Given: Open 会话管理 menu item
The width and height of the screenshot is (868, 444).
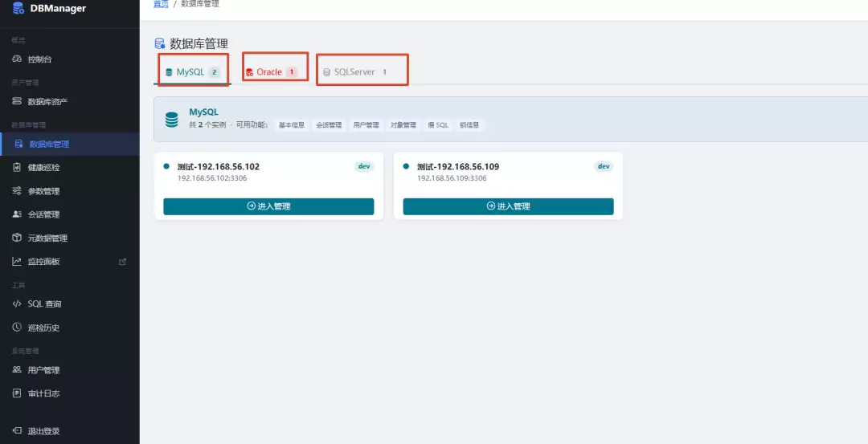Looking at the screenshot, I should pos(70,214).
